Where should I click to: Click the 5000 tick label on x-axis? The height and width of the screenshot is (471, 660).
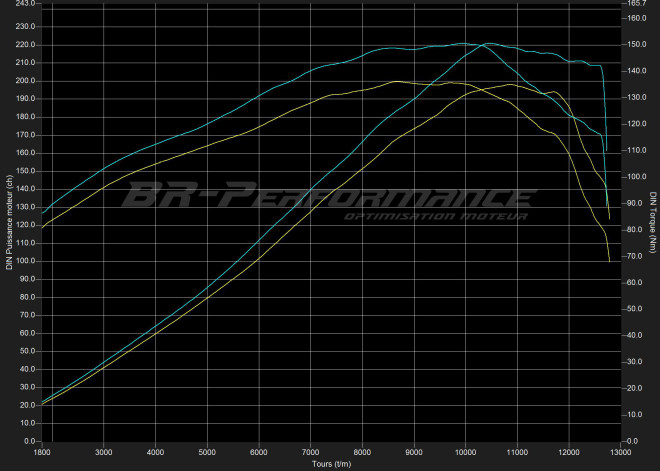[207, 451]
